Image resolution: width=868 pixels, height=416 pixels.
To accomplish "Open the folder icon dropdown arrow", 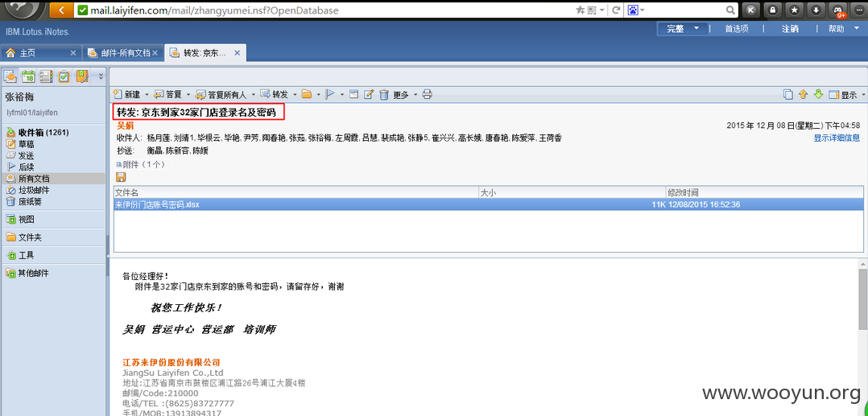I will [319, 95].
